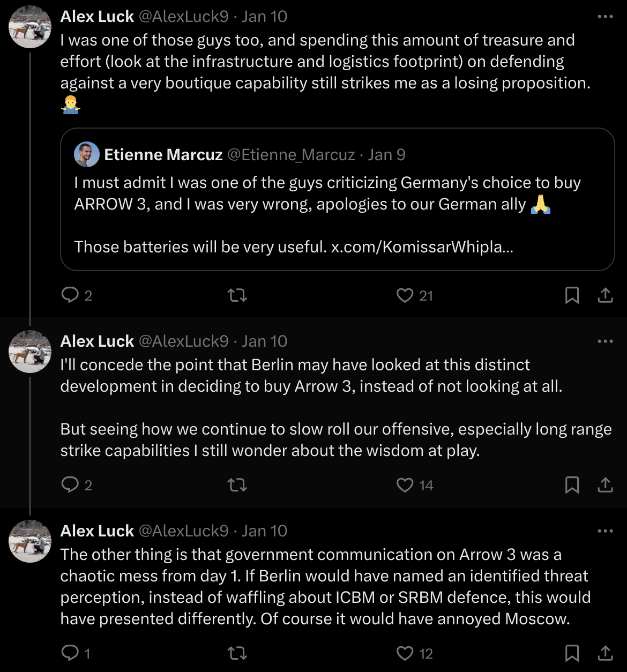Open more options on second tweet

605,341
